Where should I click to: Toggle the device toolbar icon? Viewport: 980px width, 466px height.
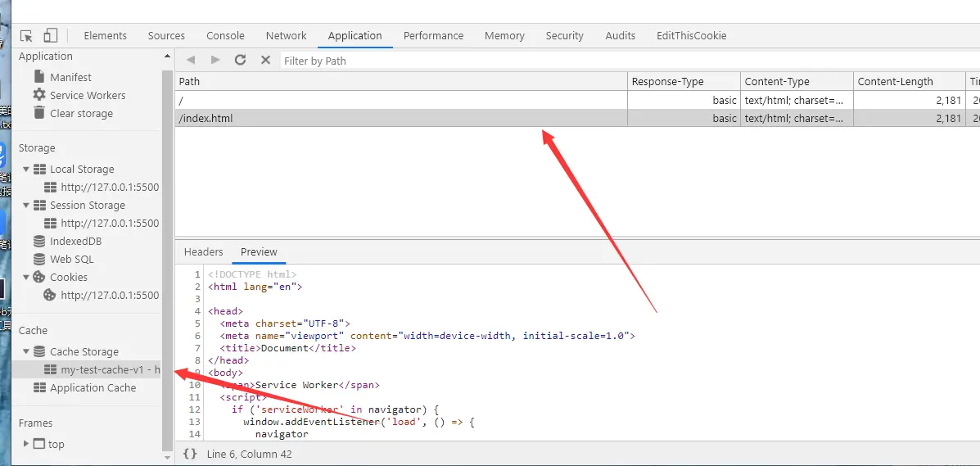51,36
